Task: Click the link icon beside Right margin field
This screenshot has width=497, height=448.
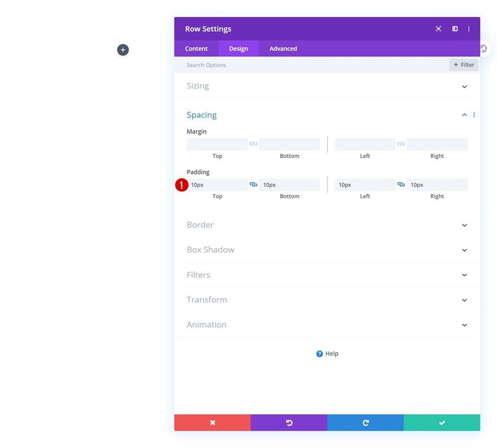Action: tap(401, 143)
